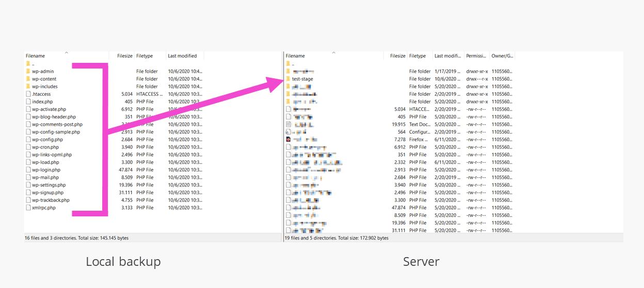Click the wp-content folder icon
This screenshot has width=644, height=288.
tap(28, 79)
